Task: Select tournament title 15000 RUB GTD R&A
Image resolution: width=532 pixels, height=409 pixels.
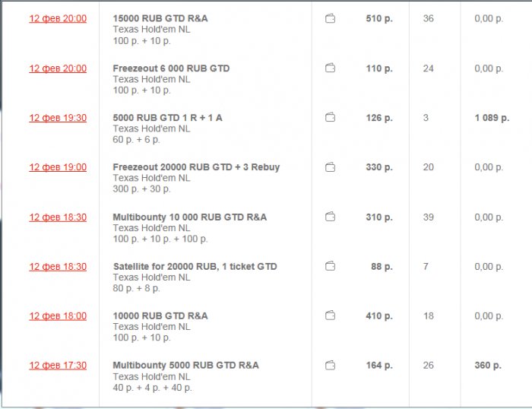Action: [160, 18]
